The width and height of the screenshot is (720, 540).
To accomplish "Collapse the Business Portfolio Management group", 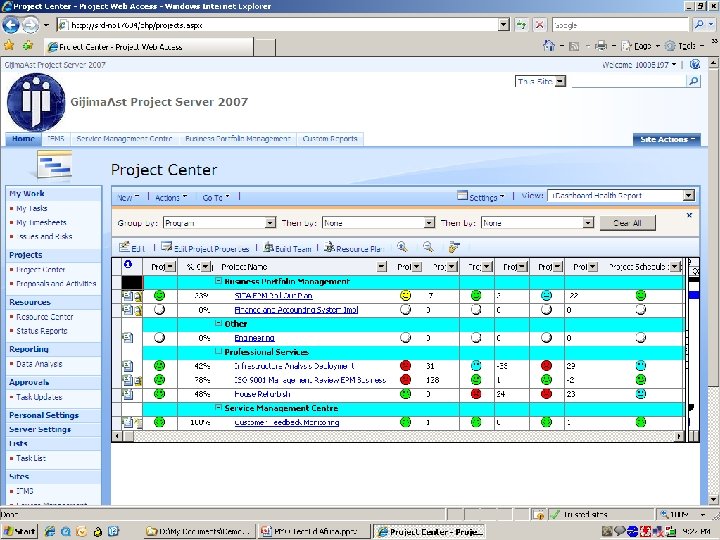I will (x=219, y=281).
